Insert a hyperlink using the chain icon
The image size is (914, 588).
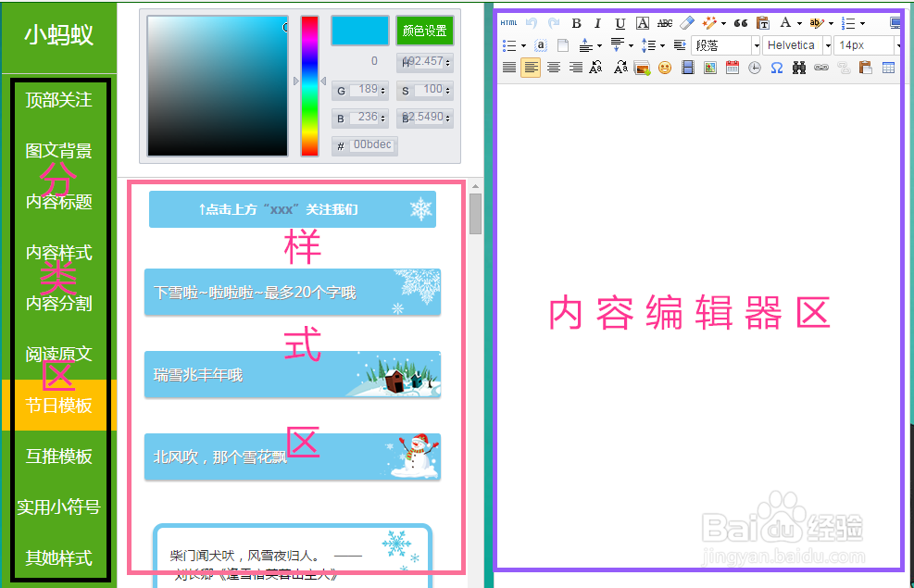[820, 67]
